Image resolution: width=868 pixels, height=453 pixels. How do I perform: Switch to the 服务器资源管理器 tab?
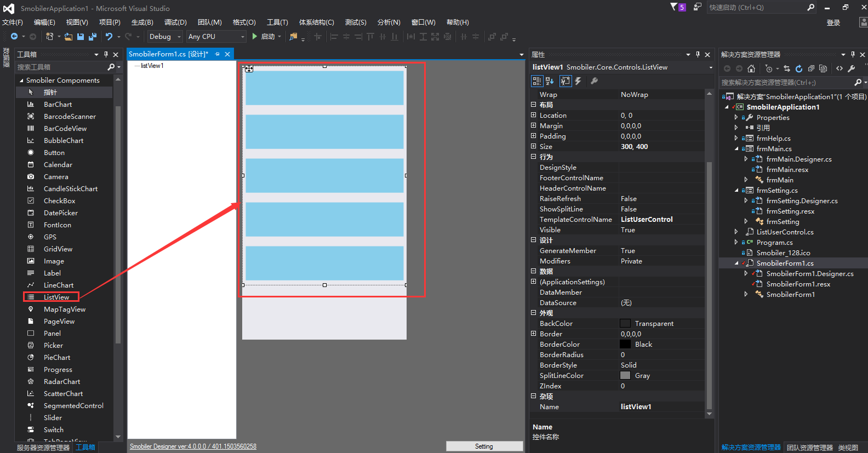tap(43, 448)
